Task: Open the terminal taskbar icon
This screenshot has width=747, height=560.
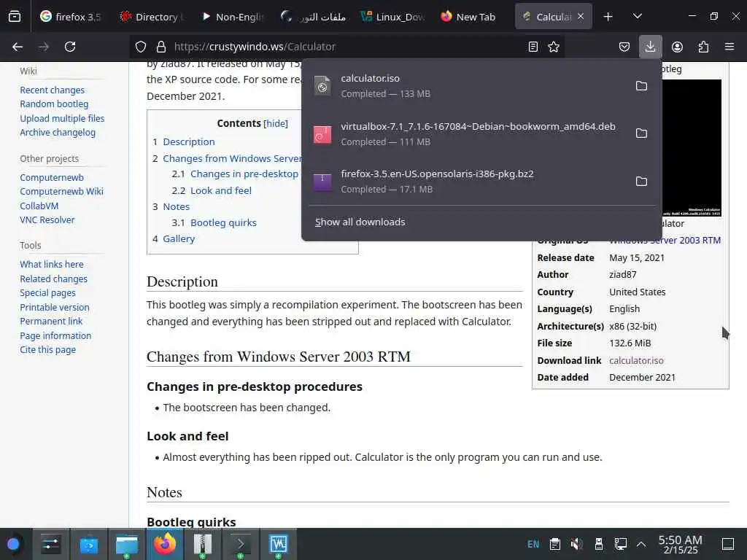Action: [241, 544]
